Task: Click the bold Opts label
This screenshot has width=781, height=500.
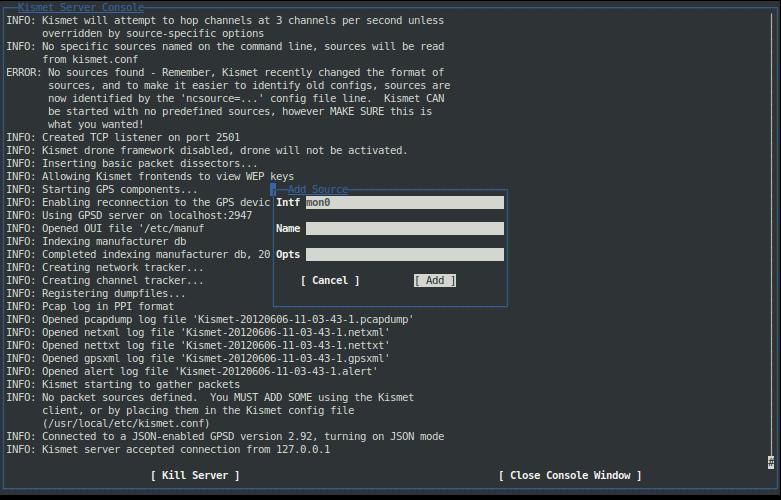Action: pos(288,254)
